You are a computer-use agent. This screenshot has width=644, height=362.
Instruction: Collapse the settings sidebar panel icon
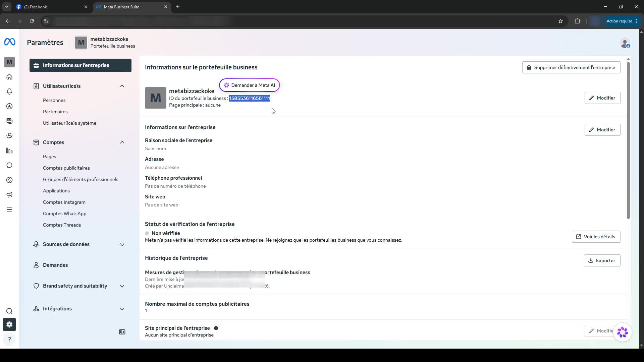click(122, 332)
